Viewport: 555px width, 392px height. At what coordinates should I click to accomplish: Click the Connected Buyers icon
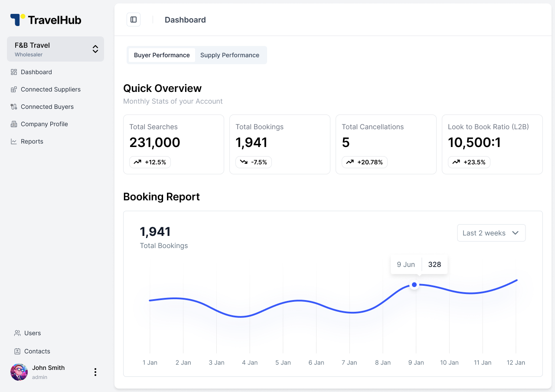click(x=14, y=107)
